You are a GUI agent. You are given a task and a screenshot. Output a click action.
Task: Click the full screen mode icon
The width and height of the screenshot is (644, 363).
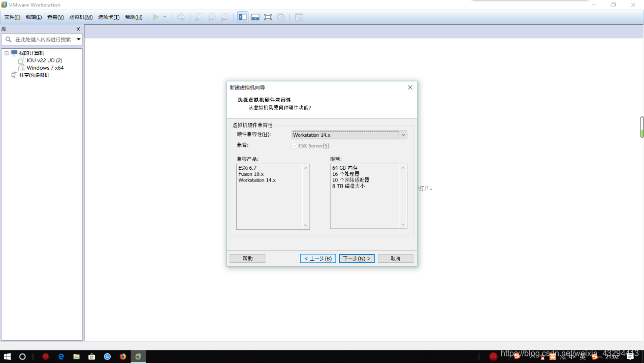coord(268,17)
